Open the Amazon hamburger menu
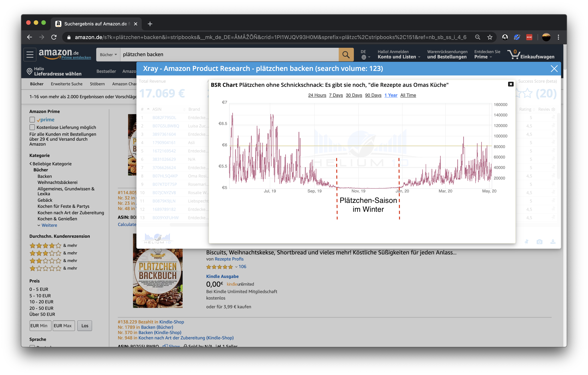The image size is (588, 375). [30, 55]
